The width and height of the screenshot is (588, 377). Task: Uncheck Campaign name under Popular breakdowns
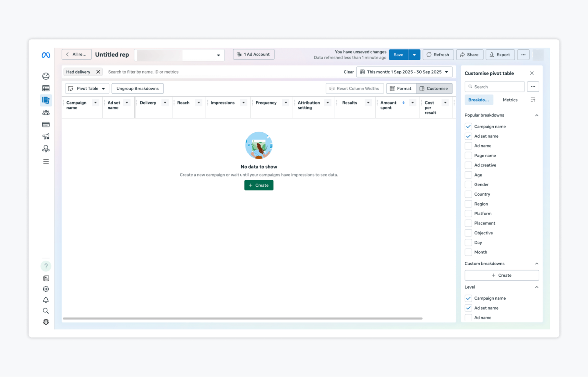coord(468,127)
